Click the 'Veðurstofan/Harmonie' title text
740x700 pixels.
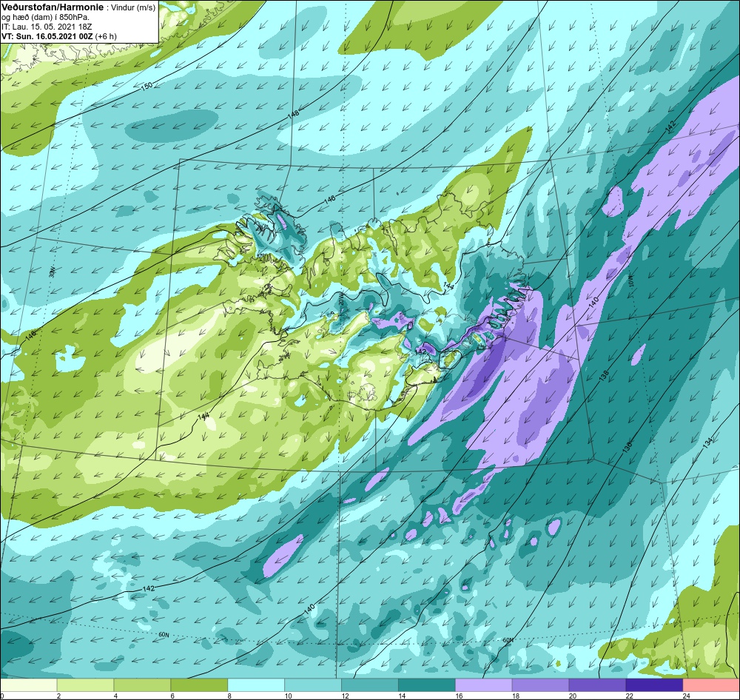52,7
